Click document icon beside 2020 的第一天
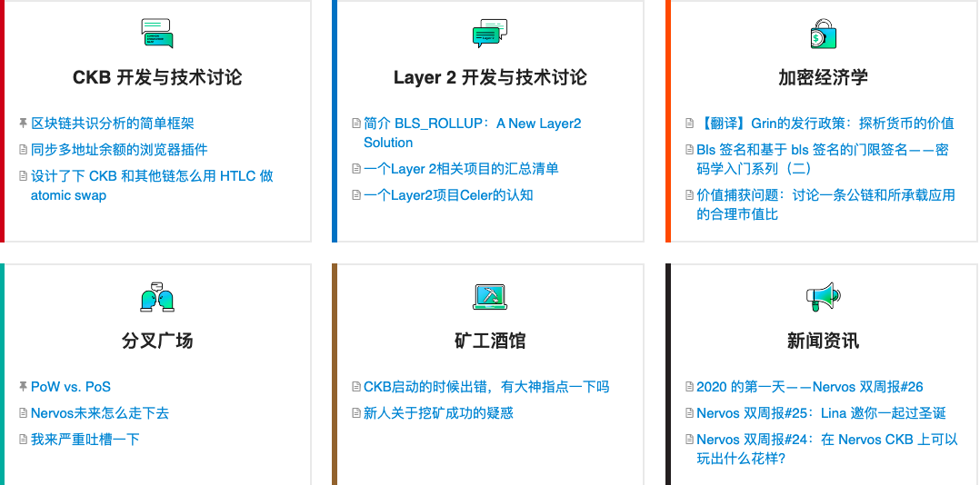980x485 pixels. (x=689, y=387)
